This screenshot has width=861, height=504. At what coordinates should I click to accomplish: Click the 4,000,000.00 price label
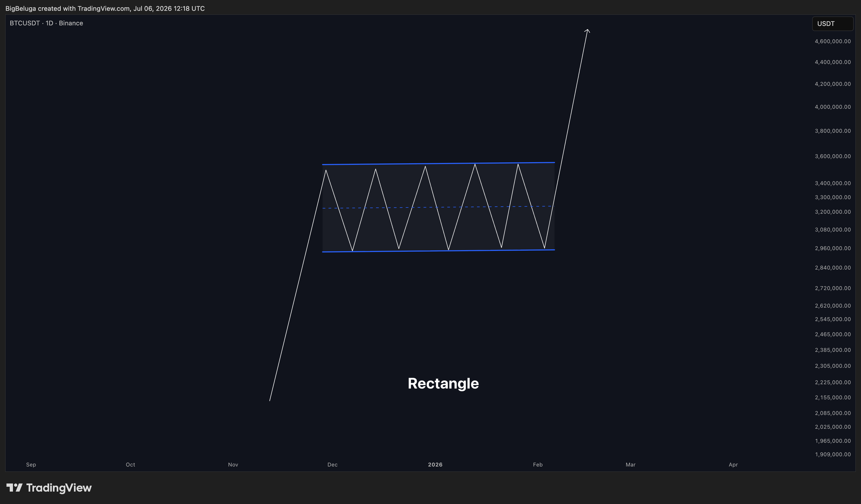pyautogui.click(x=833, y=107)
